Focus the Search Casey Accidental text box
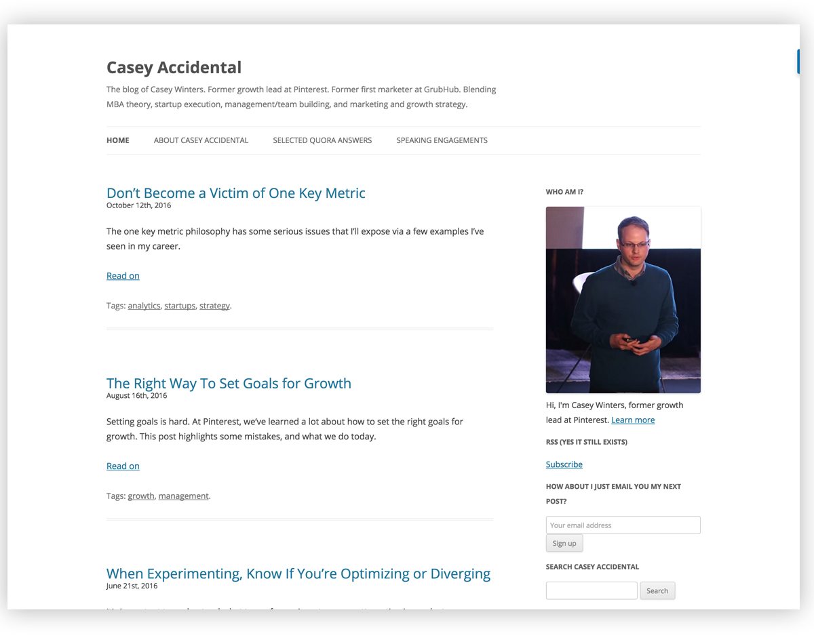 pos(592,590)
